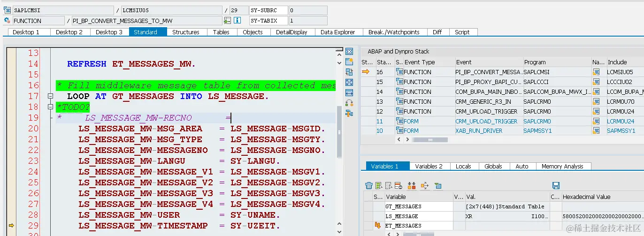
Task: Open the DetailDisplay tab
Action: pyautogui.click(x=291, y=32)
